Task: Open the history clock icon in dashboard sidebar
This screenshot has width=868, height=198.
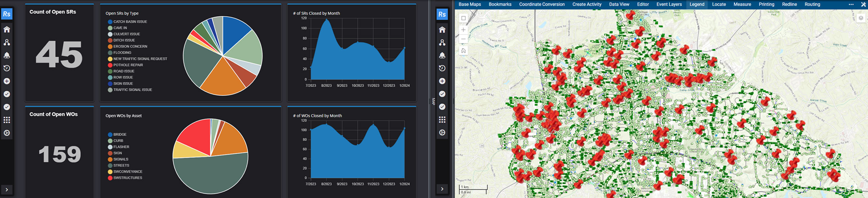Action: [7, 68]
